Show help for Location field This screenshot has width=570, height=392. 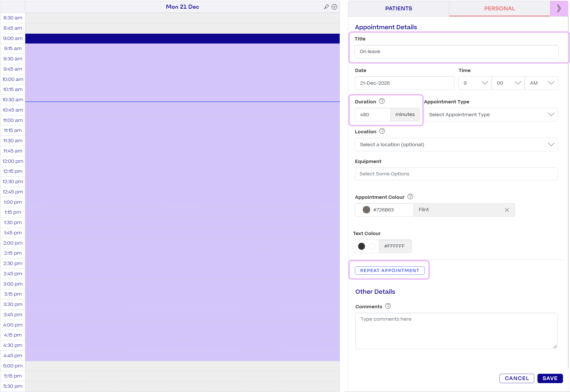pos(382,131)
